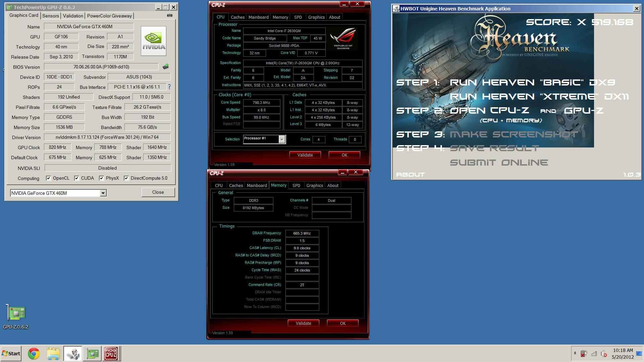
Task: Open the Processor #1 selection dropdown
Action: [x=282, y=139]
